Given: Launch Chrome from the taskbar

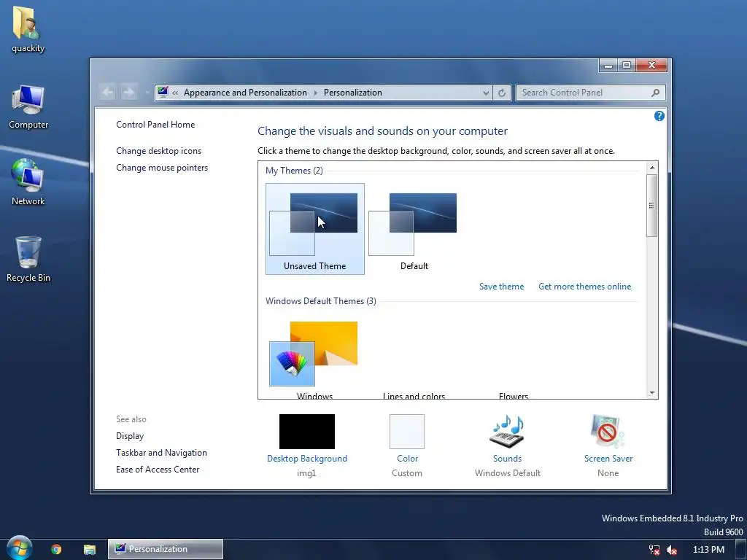Looking at the screenshot, I should click(x=56, y=549).
